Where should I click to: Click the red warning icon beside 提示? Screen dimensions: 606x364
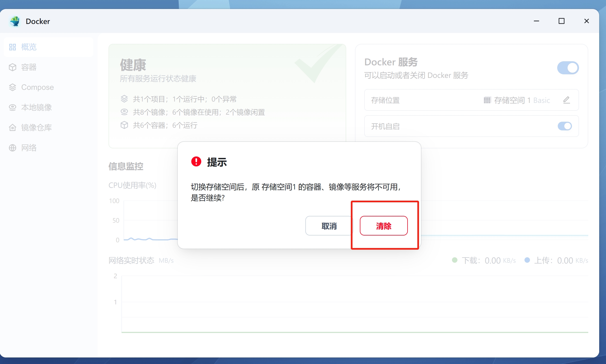196,161
